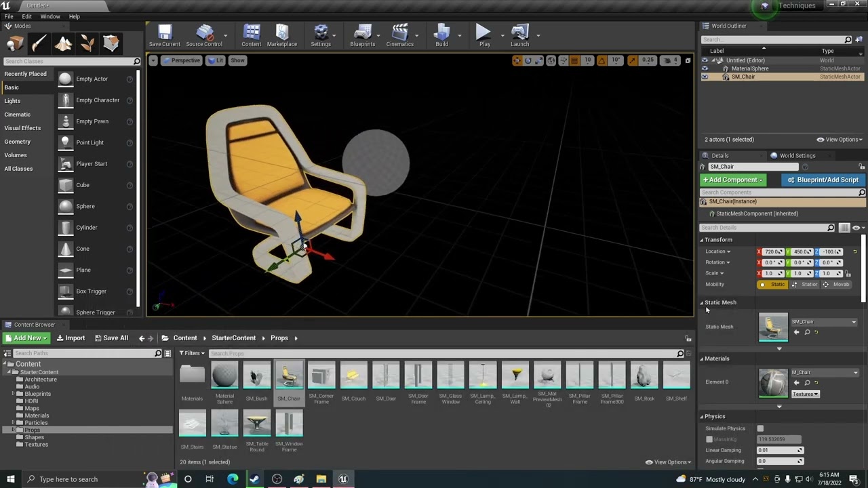Screen dimensions: 868x488
Task: Toggle visibility of SM_Chair in outliner
Action: click(x=705, y=77)
